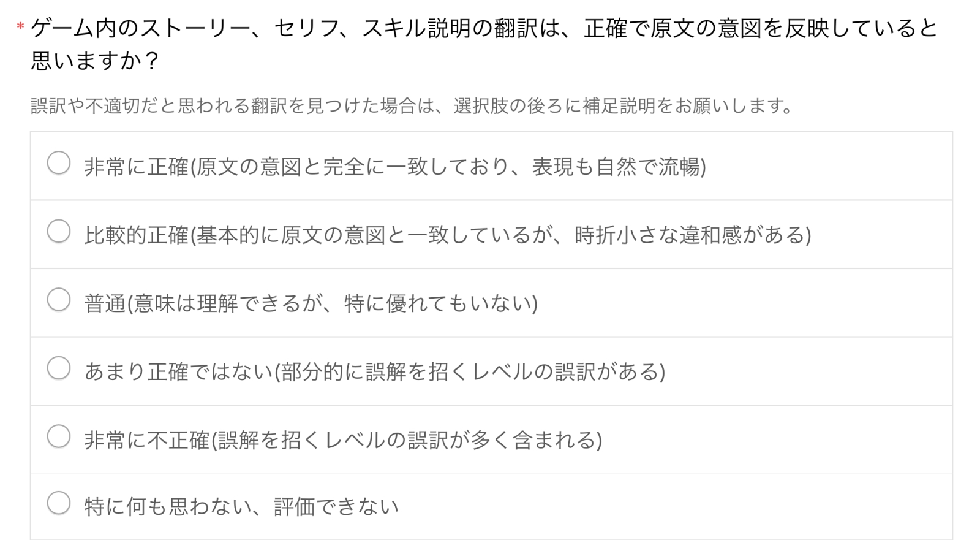Click the gray hint text about 誤訳や不適切

412,107
